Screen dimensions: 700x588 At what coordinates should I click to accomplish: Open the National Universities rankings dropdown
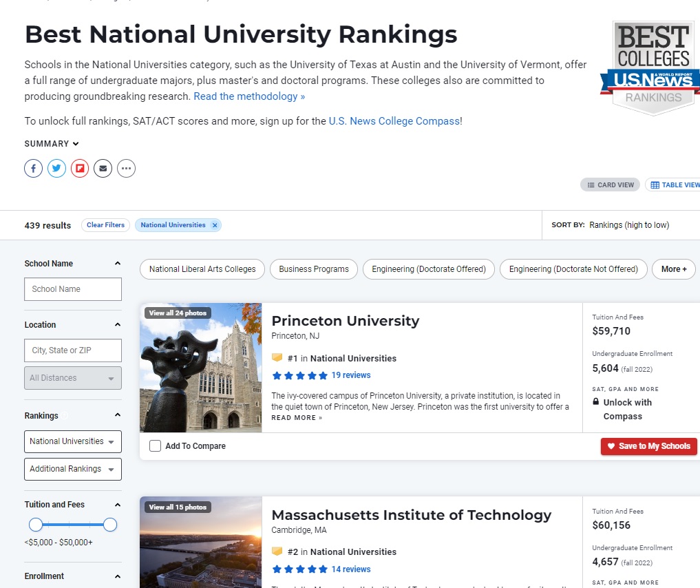pos(72,441)
